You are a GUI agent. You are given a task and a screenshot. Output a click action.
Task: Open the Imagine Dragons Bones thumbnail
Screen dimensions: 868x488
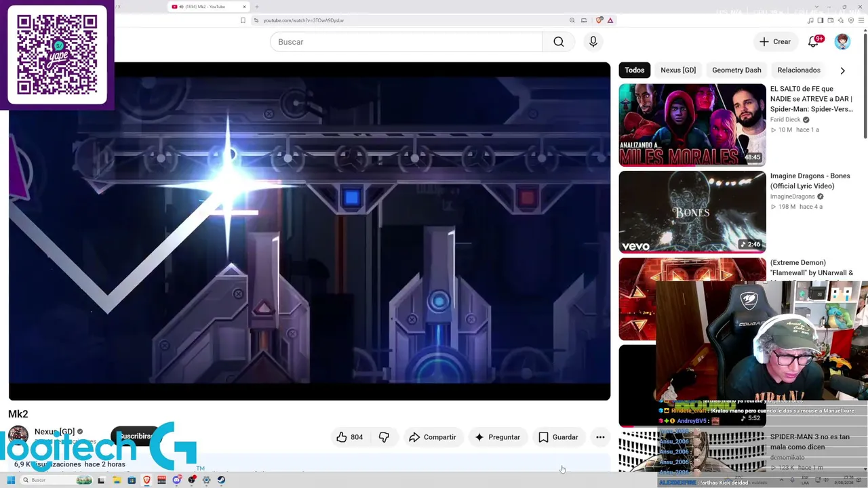pos(692,212)
